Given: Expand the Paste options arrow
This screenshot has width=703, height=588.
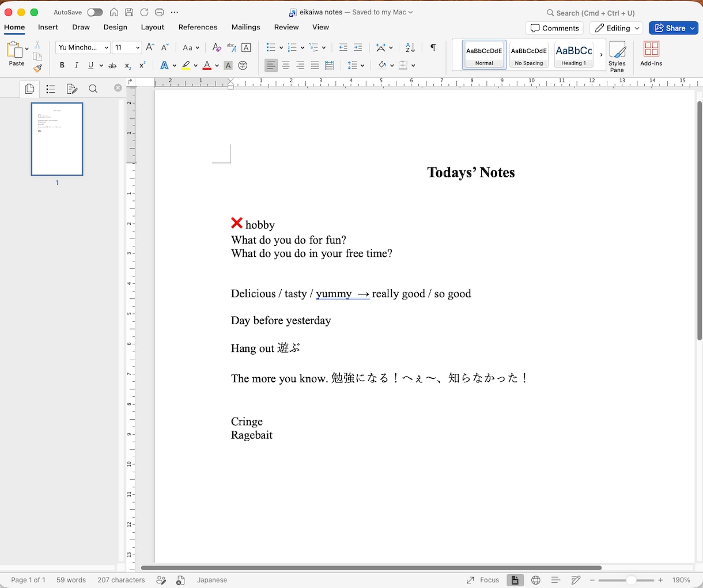Looking at the screenshot, I should [x=27, y=49].
